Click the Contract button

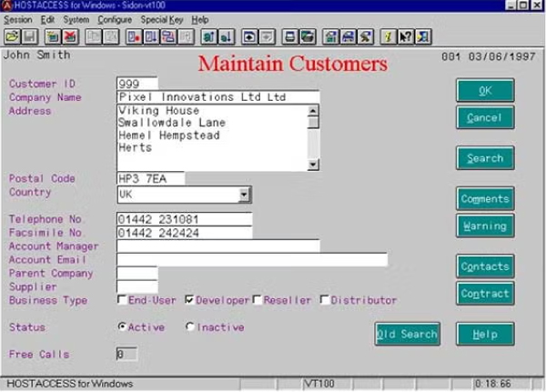click(485, 293)
